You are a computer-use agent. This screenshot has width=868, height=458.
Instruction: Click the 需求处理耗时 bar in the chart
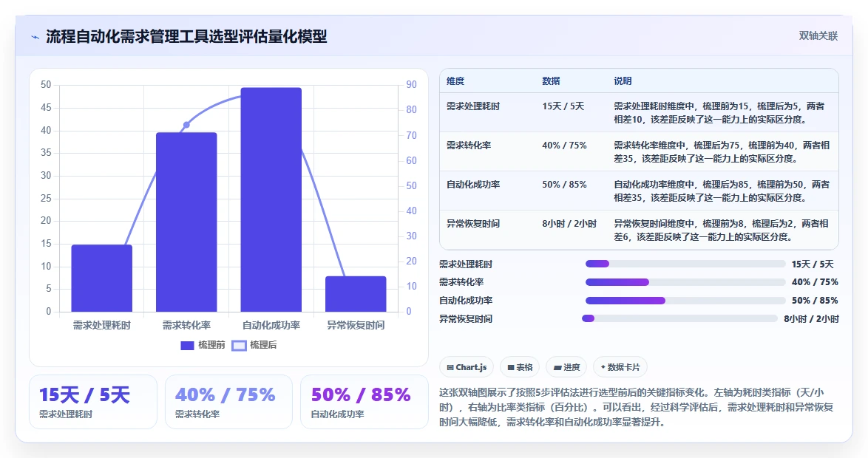click(x=102, y=278)
